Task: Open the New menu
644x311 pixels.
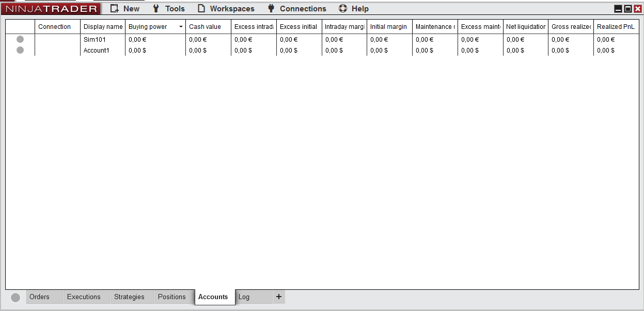Action: pos(125,9)
